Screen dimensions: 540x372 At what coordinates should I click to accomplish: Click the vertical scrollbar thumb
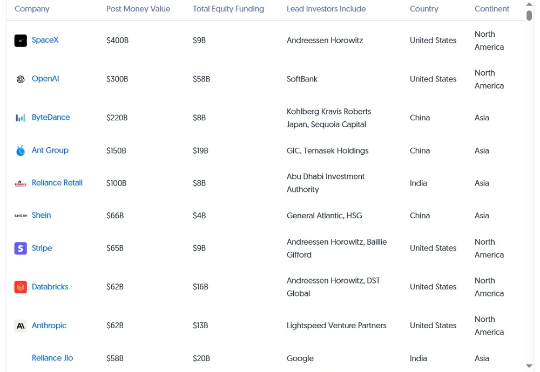(529, 16)
